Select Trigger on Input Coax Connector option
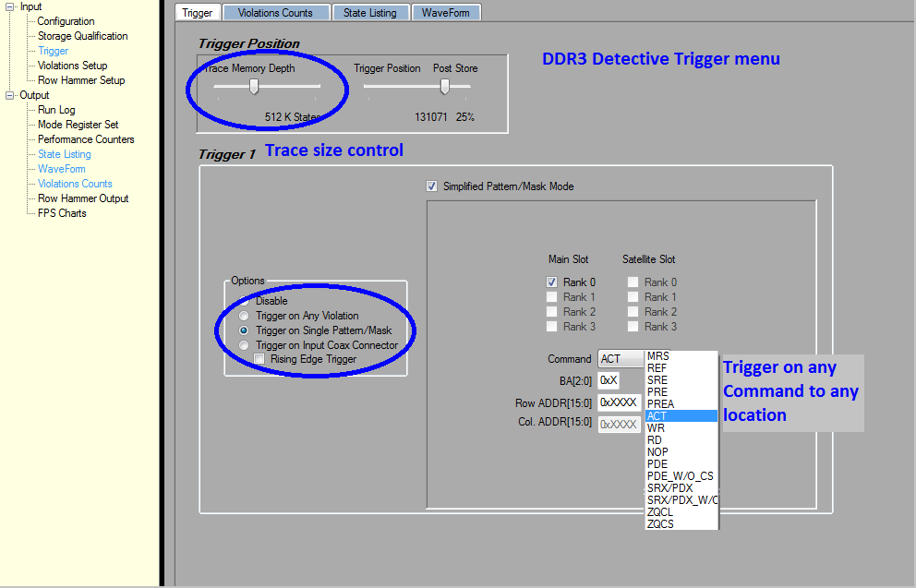916x588 pixels. (244, 345)
